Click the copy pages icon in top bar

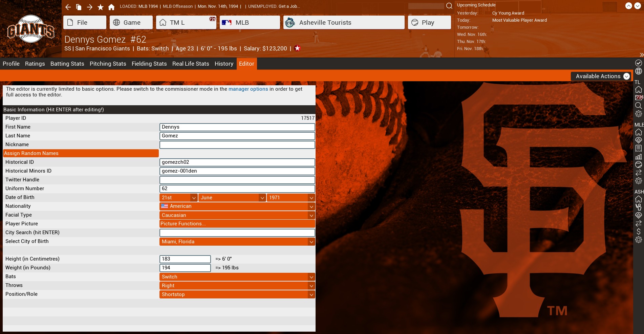click(x=79, y=7)
